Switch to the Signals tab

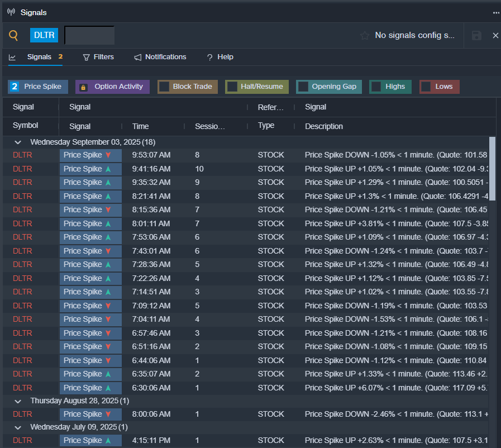[35, 57]
